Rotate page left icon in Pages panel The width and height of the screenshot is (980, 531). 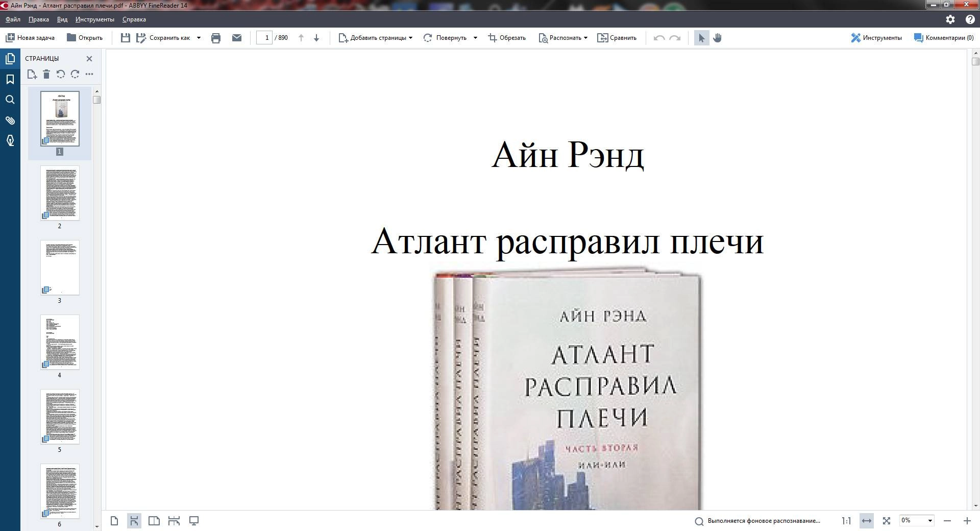tap(61, 74)
